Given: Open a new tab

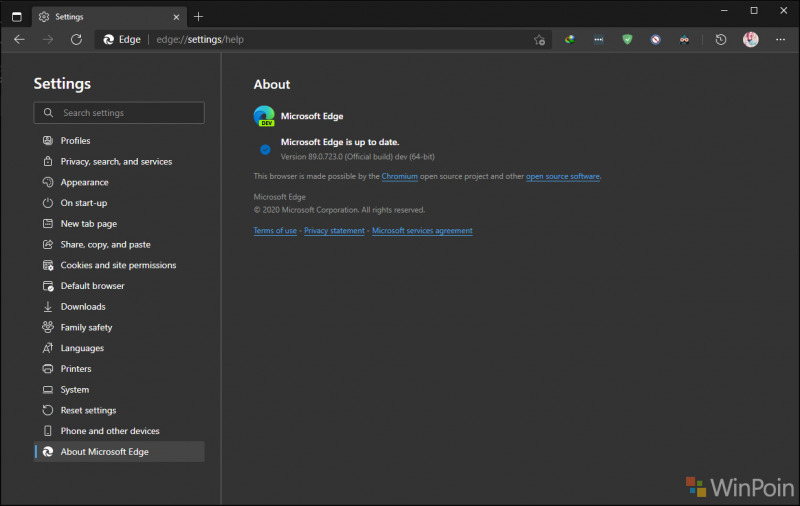Looking at the screenshot, I should (x=198, y=17).
